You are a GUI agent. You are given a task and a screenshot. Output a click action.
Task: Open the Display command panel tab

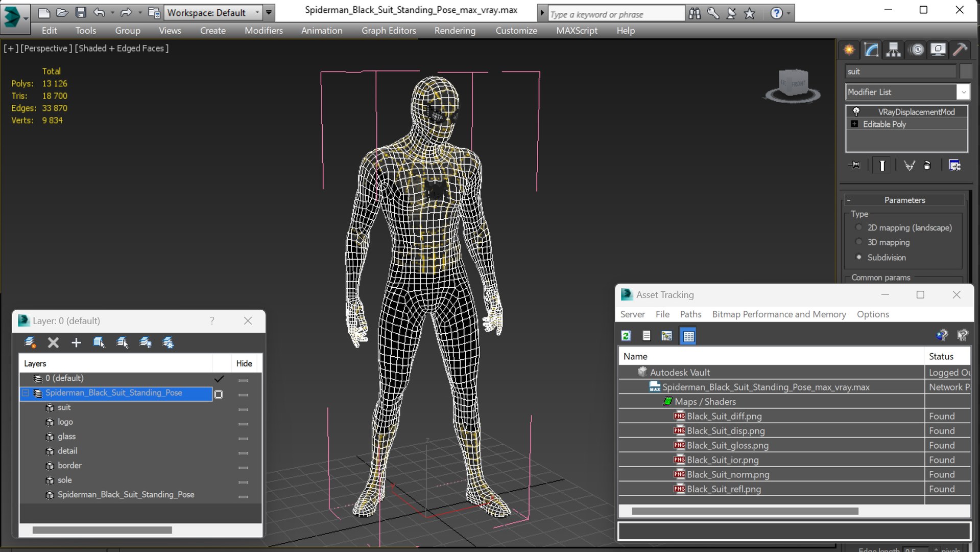[x=938, y=50]
